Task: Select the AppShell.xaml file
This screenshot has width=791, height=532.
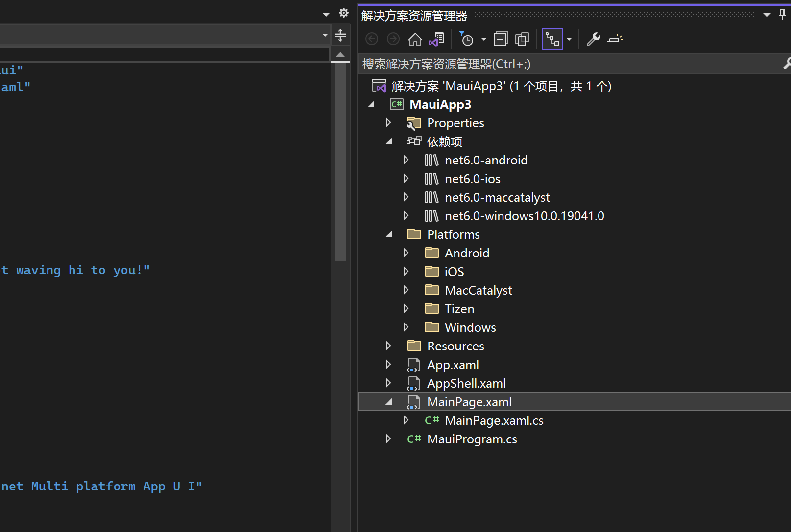Action: point(466,383)
